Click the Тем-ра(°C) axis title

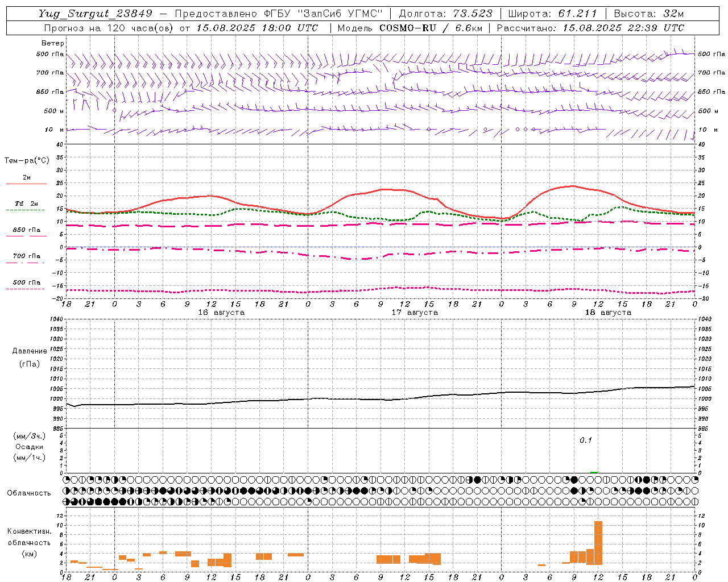27,161
